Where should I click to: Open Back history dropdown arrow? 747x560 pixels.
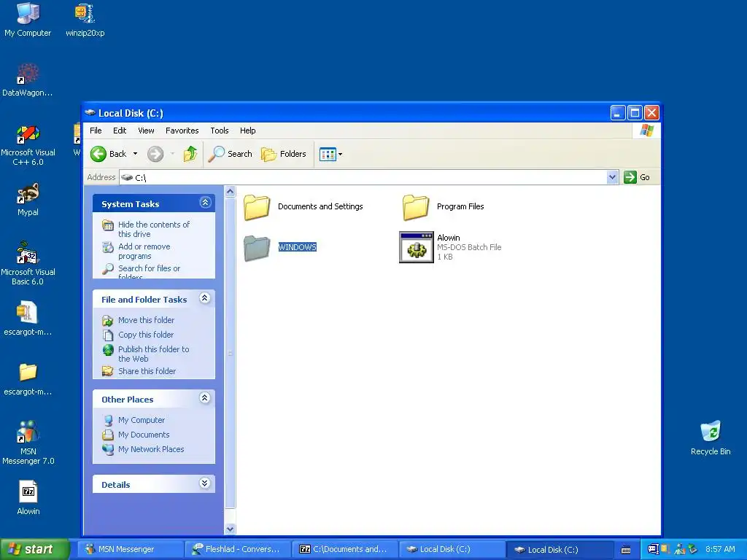coord(135,154)
